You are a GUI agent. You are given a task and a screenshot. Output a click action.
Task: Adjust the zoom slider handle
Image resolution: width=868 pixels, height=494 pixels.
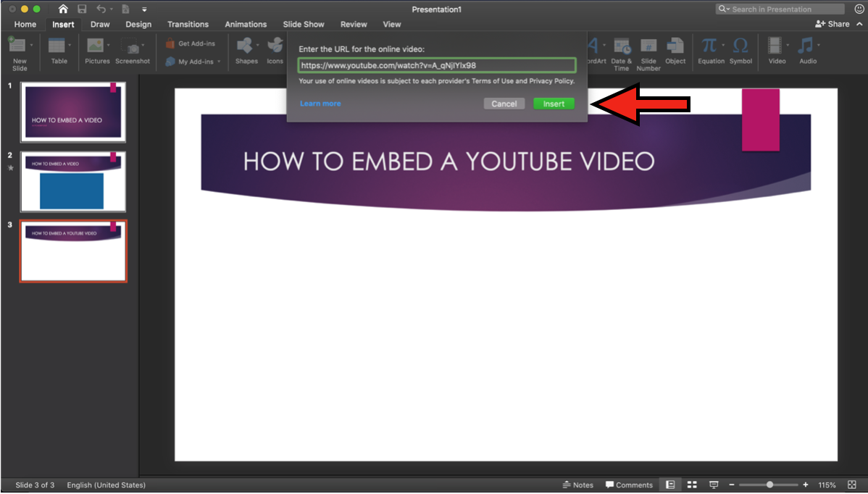769,485
